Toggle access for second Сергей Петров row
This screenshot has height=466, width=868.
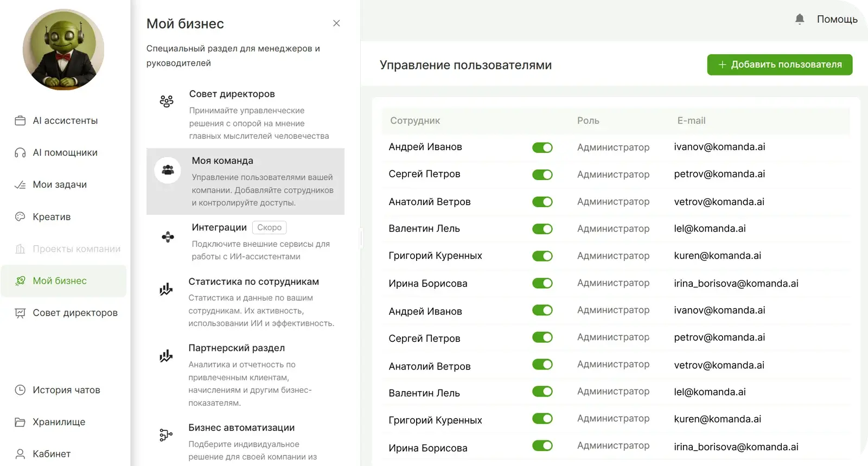point(542,337)
